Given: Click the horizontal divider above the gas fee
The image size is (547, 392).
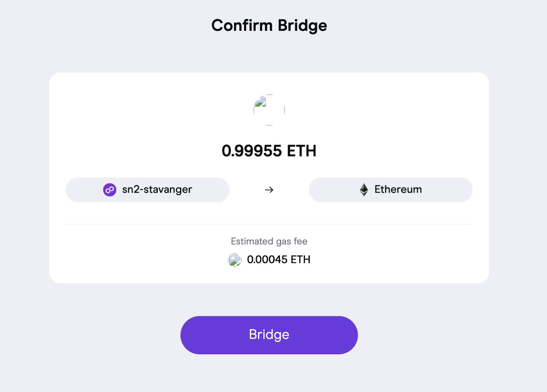Looking at the screenshot, I should (x=269, y=224).
